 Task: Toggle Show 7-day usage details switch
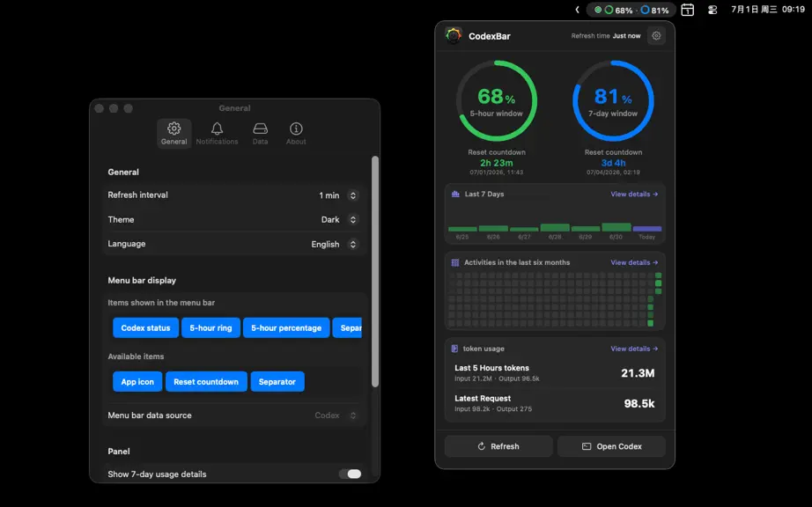350,474
